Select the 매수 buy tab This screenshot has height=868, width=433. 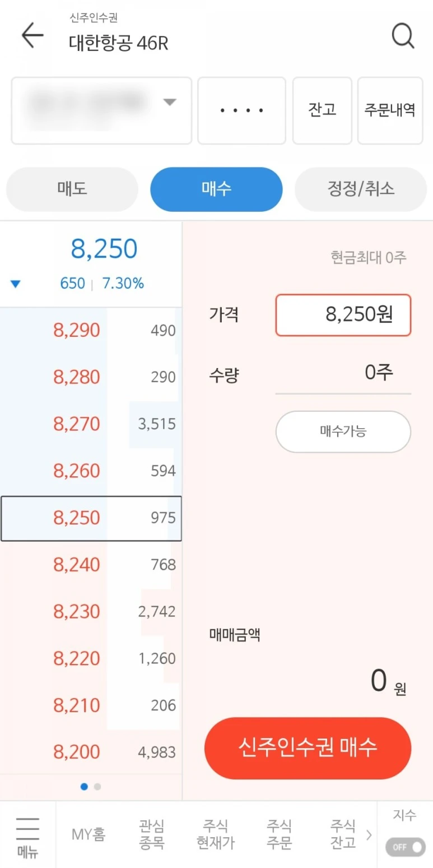[x=216, y=189]
